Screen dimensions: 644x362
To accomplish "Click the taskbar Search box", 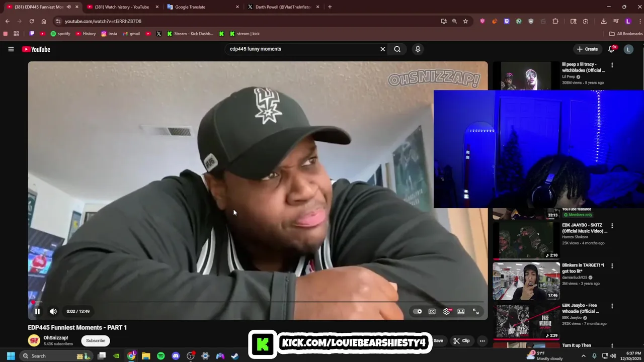I will click(55, 356).
